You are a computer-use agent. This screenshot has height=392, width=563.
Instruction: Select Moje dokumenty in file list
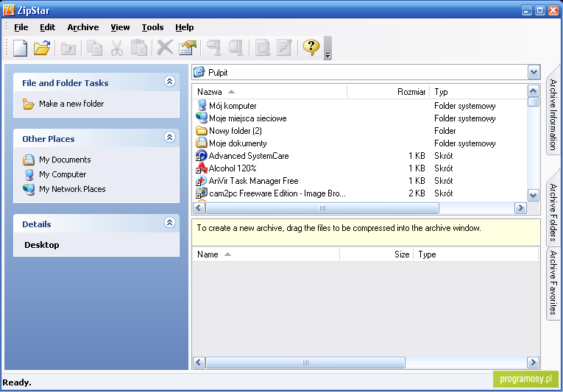click(x=238, y=143)
